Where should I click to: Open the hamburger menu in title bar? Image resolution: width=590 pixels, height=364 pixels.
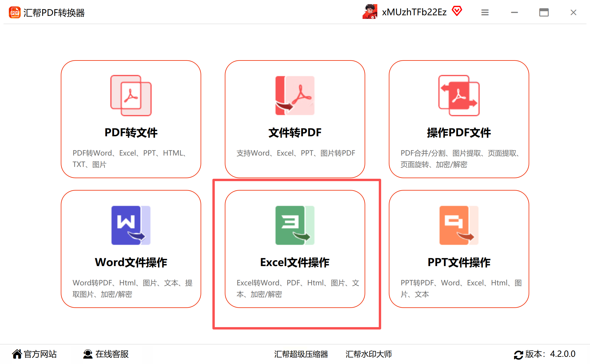(x=485, y=12)
